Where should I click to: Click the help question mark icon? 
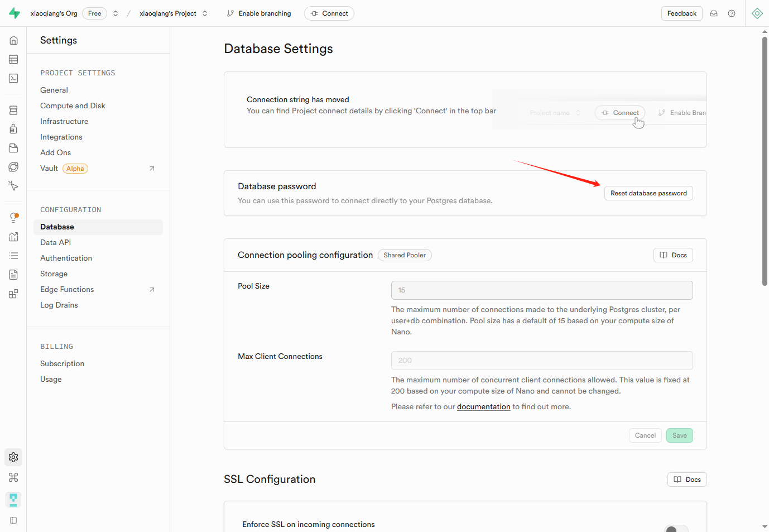[x=732, y=13]
